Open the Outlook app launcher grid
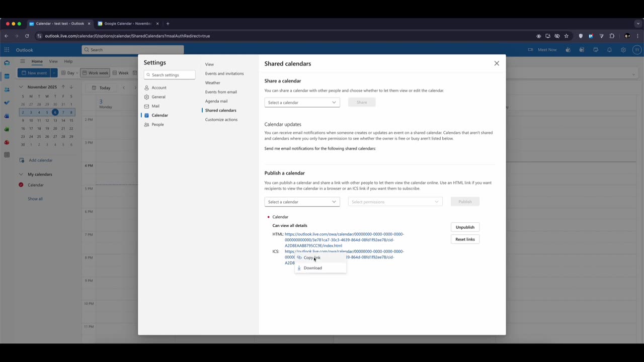 coord(7,50)
